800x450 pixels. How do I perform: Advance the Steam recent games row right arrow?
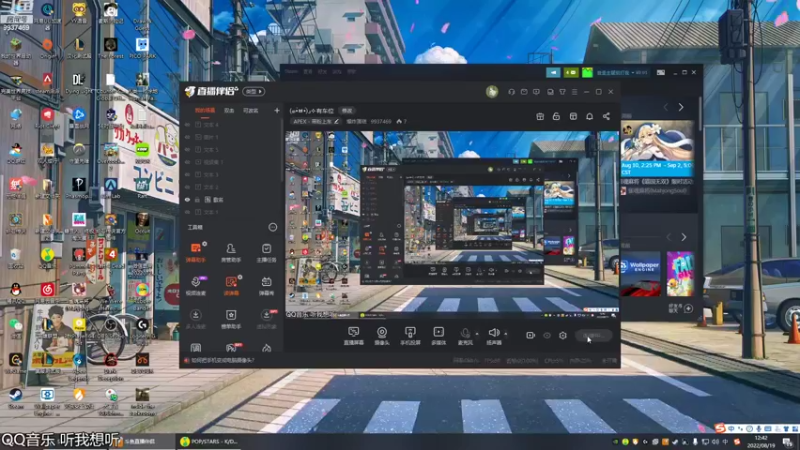click(x=684, y=237)
